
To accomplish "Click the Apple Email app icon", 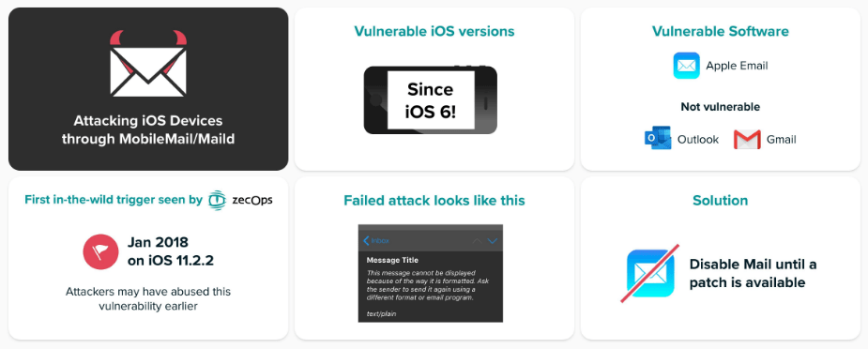I will tap(687, 66).
